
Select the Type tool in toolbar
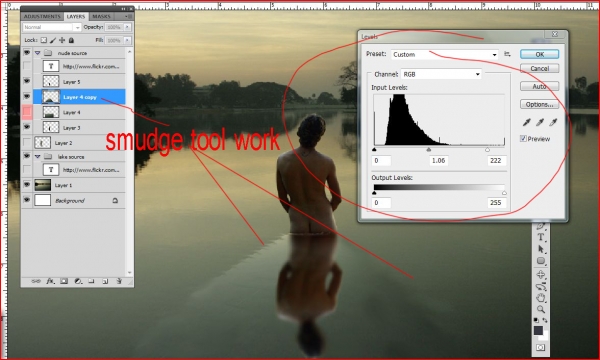pos(541,237)
